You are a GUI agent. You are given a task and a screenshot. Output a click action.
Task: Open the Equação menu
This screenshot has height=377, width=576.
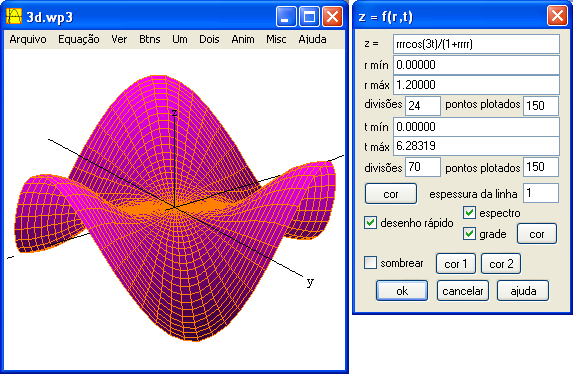pyautogui.click(x=79, y=39)
